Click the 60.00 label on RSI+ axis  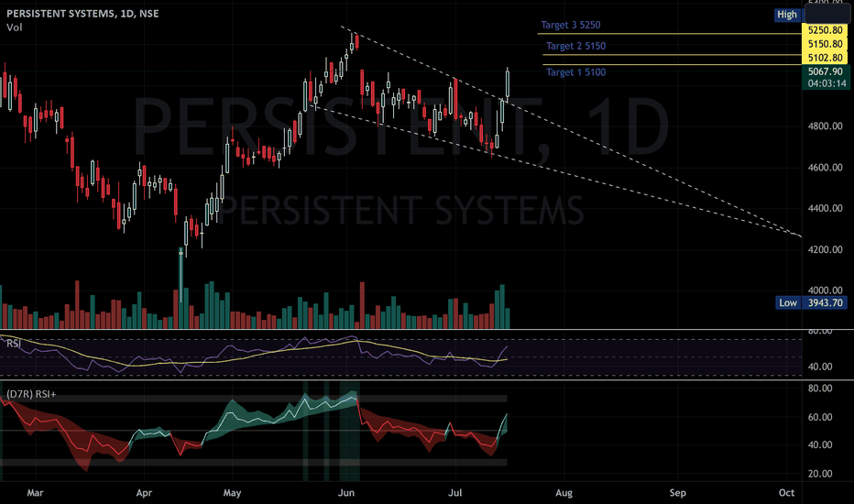tap(820, 417)
